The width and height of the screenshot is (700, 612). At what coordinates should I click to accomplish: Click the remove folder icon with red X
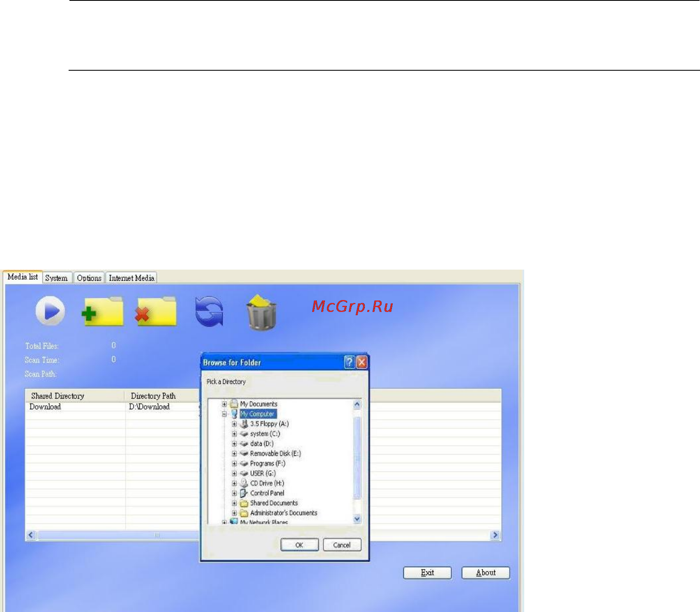[x=156, y=311]
